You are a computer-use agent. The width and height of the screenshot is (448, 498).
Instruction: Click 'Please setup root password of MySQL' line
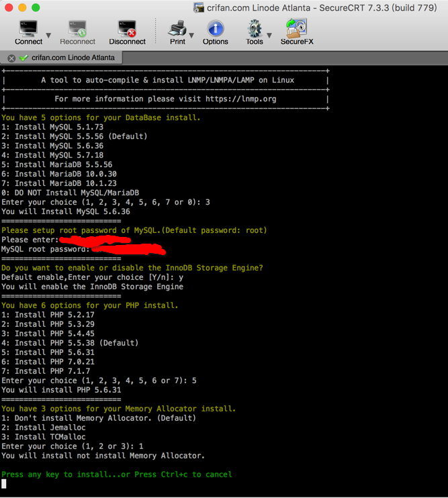pos(134,230)
